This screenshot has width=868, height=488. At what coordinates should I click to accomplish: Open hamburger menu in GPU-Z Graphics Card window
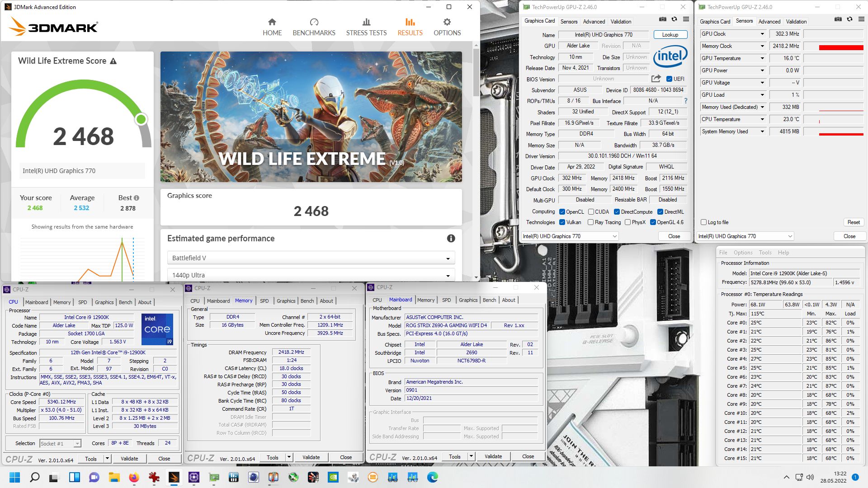pos(686,19)
